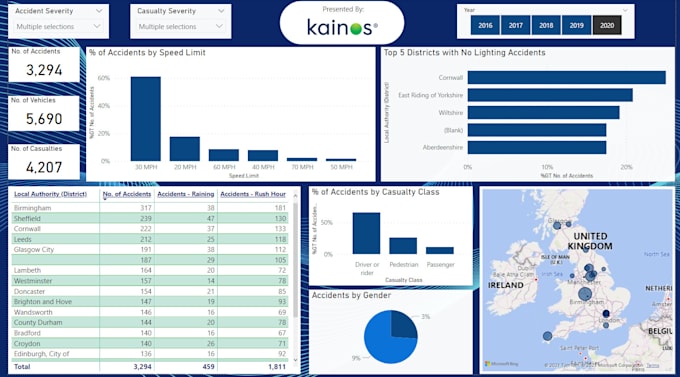Click the Birmingham bubble on the map
The height and width of the screenshot is (377, 680).
tap(585, 294)
